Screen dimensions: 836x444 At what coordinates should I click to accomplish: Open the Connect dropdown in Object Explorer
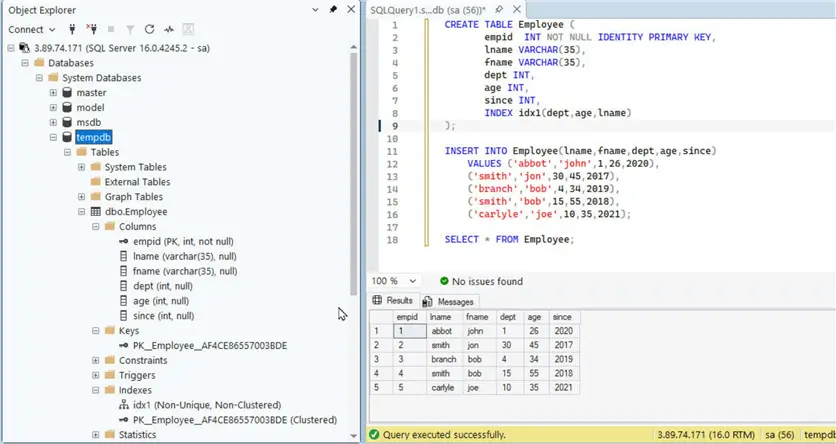[x=32, y=29]
